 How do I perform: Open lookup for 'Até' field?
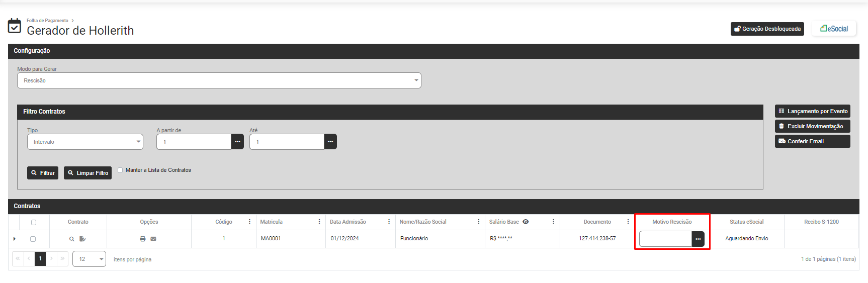pyautogui.click(x=330, y=142)
